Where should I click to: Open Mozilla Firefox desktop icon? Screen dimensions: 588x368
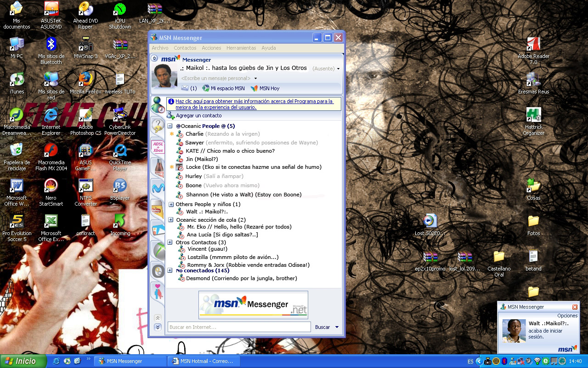[x=85, y=83]
